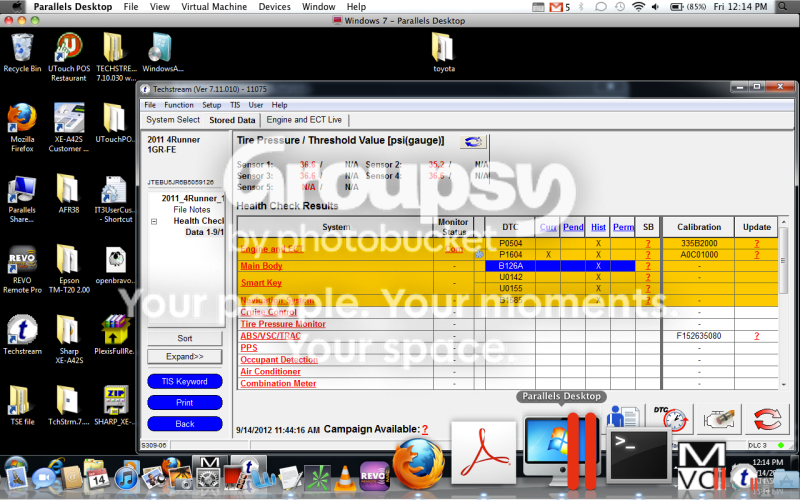
Task: Open the TIS menu in Techstream
Action: tap(235, 105)
